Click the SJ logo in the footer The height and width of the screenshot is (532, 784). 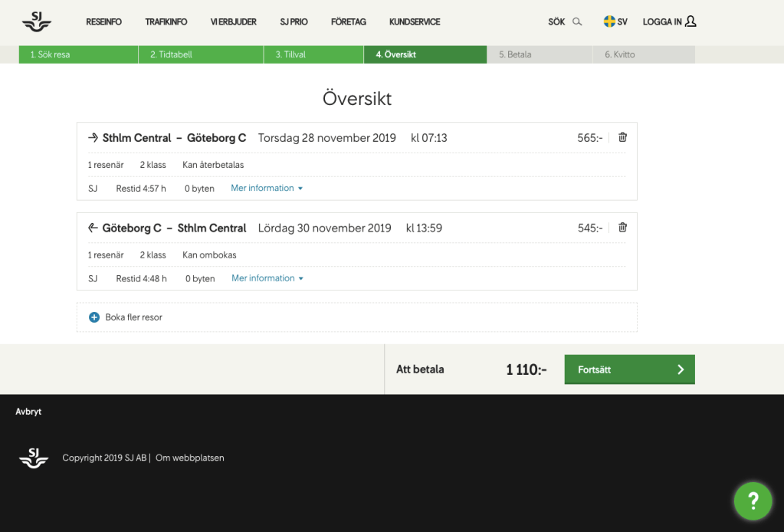pos(34,458)
